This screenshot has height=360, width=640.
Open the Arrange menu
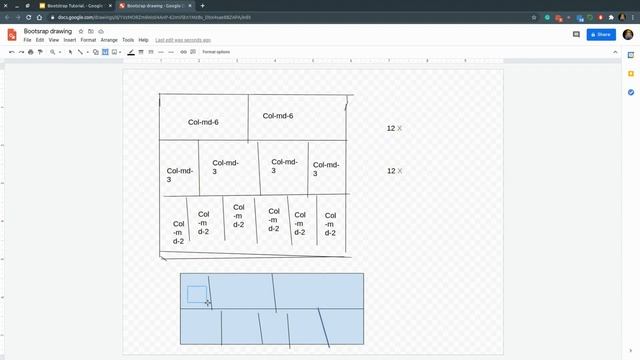tap(109, 40)
